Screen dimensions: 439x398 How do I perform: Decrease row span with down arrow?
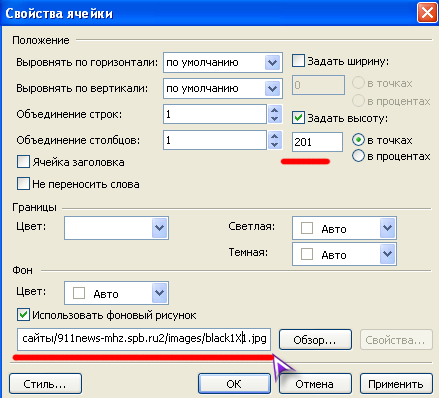[275, 119]
